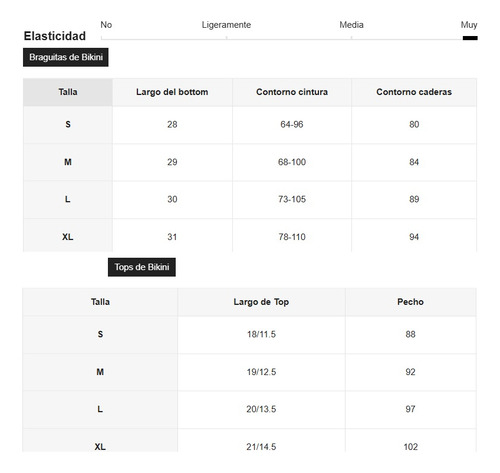Select the Largo del bottom column header
The image size is (500, 473).
(172, 92)
